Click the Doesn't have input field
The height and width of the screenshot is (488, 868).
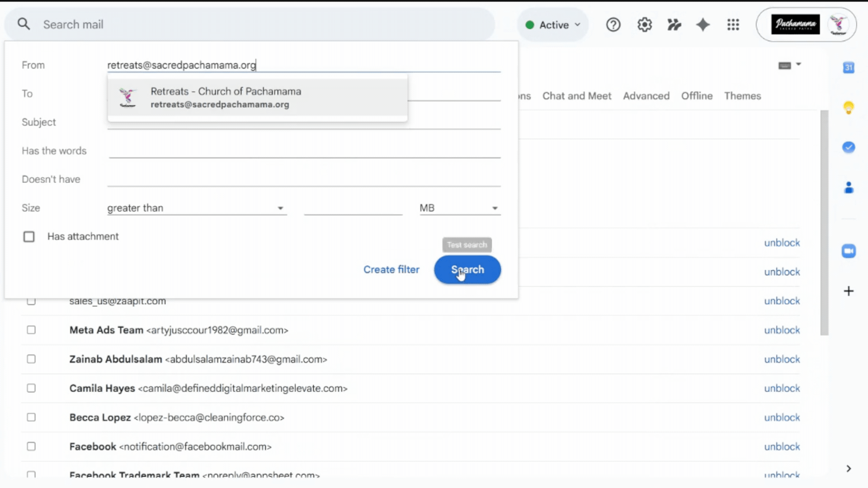click(304, 179)
